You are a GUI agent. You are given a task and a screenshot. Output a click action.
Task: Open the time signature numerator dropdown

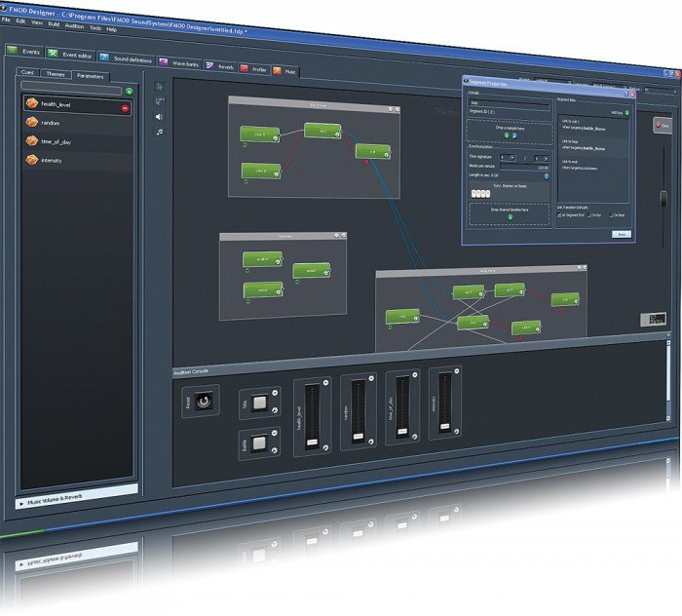tap(508, 158)
